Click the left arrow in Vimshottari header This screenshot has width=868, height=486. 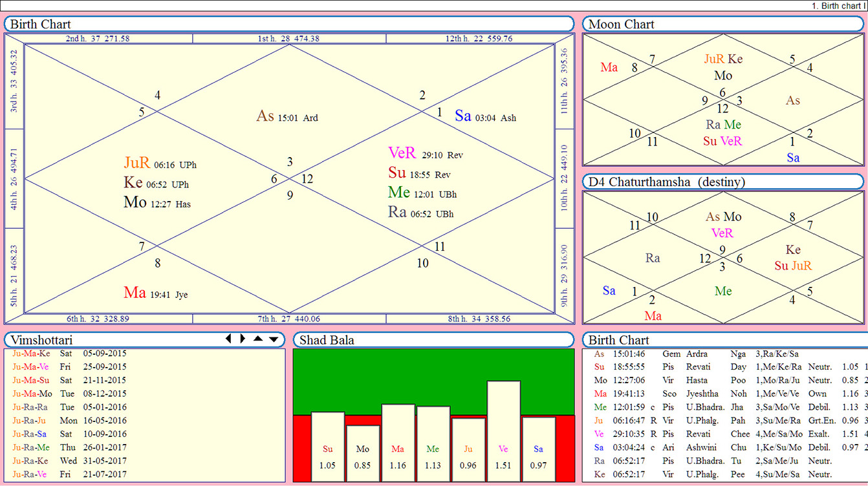click(x=227, y=339)
